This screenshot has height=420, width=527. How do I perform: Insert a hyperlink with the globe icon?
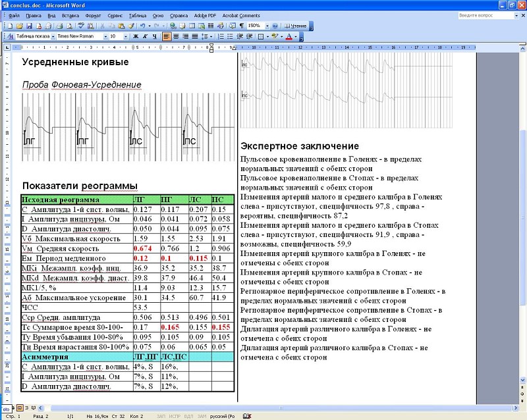[x=173, y=26]
